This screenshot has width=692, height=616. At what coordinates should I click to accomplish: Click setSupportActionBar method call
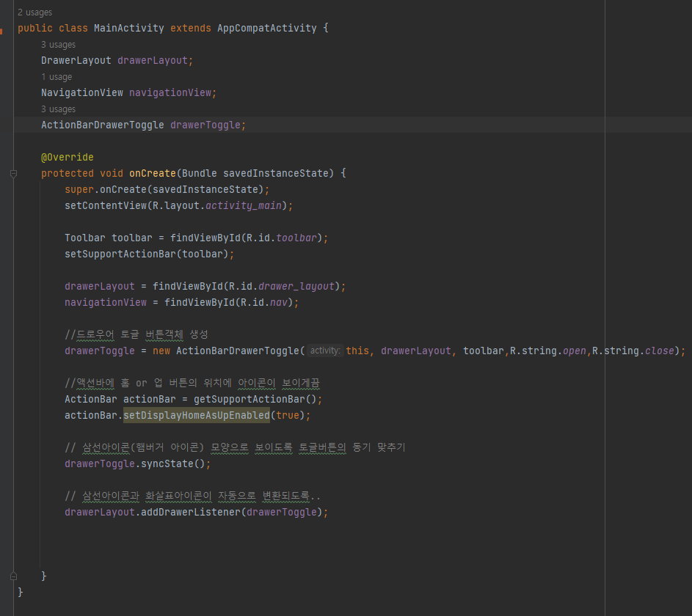[120, 254]
